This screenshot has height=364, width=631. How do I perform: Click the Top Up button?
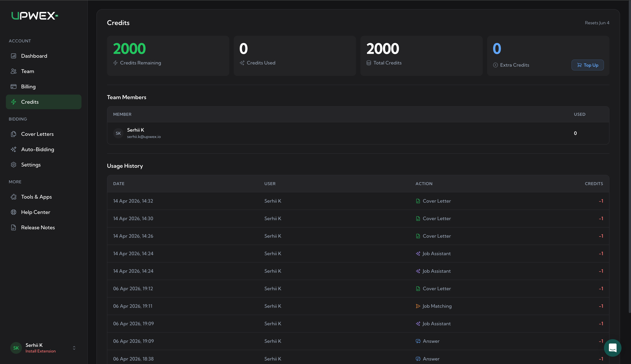click(587, 65)
